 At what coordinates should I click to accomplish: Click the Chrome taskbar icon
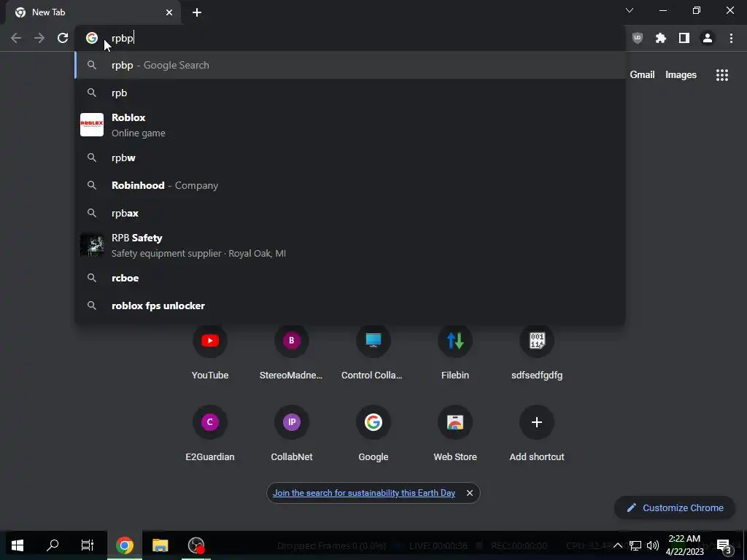click(124, 545)
